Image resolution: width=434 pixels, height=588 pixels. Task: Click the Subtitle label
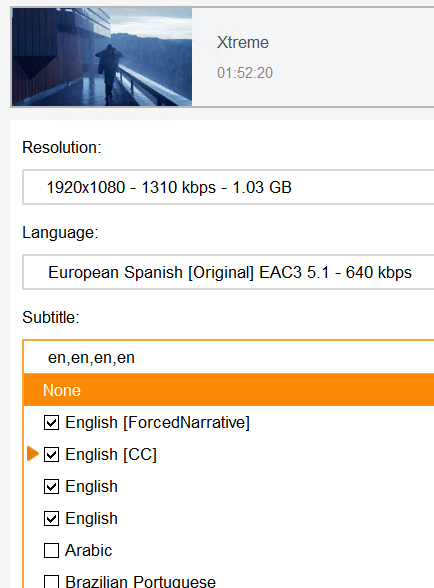click(51, 318)
